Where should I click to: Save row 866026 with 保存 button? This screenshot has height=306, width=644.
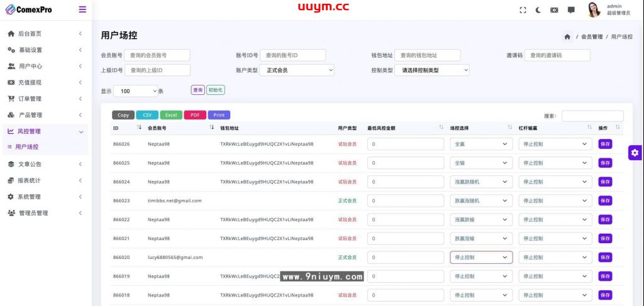pos(604,144)
